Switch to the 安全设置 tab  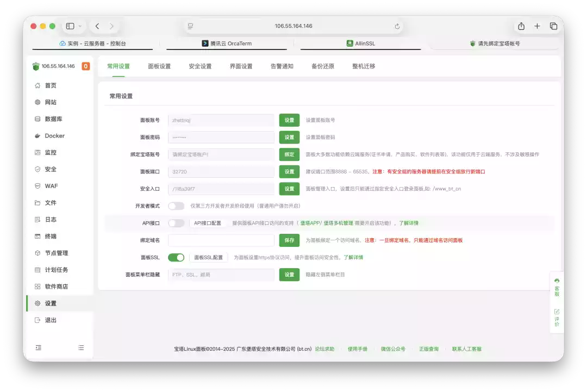click(x=200, y=65)
